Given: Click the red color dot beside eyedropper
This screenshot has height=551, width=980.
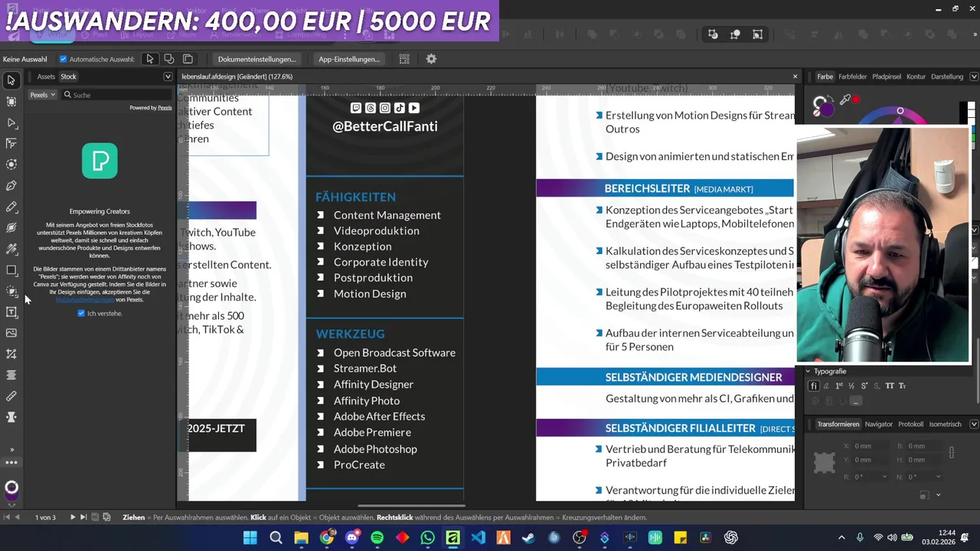Looking at the screenshot, I should pyautogui.click(x=857, y=99).
